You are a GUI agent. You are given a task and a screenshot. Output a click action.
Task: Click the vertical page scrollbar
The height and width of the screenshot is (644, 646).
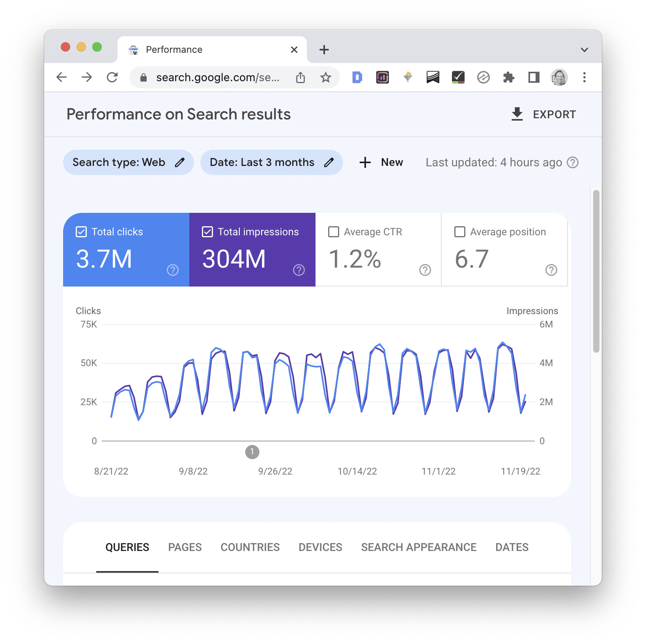(x=596, y=271)
